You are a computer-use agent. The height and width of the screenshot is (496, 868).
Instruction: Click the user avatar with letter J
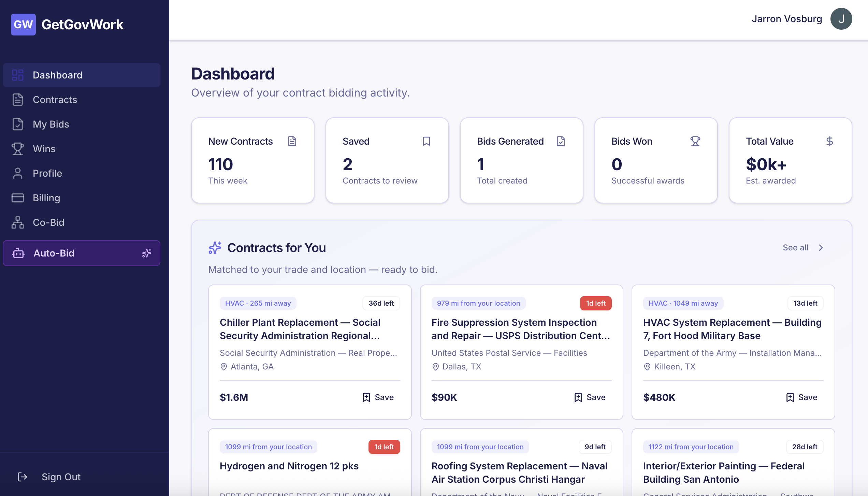coord(841,19)
